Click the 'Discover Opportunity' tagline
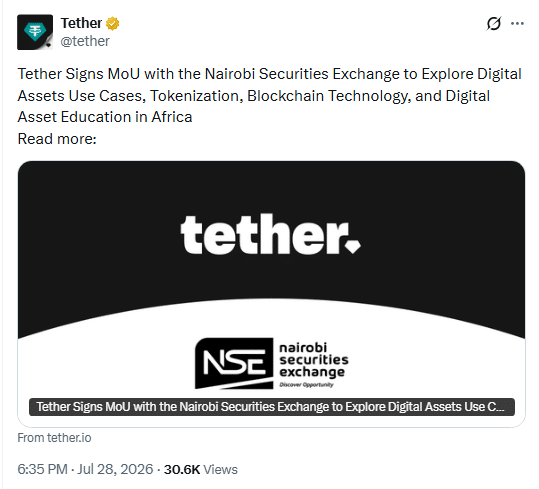 click(306, 385)
